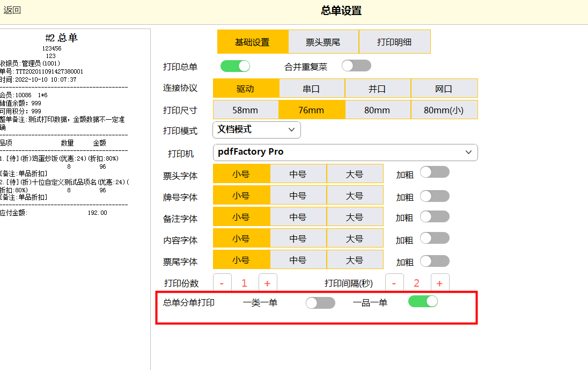Decrease print copies with minus button
Screen dimensions: 588x370
point(222,283)
